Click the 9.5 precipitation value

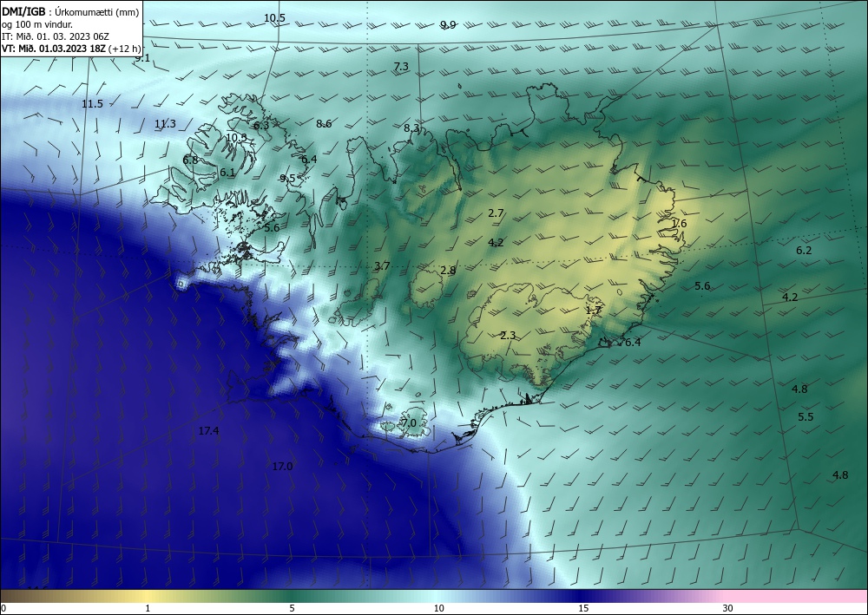(x=288, y=178)
